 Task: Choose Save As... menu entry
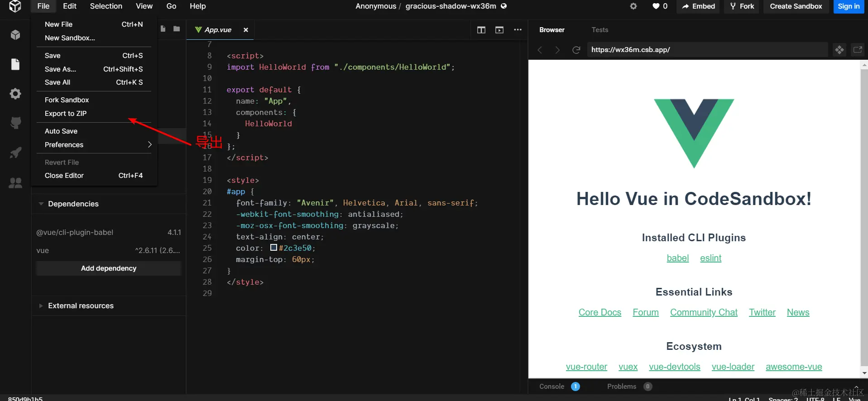point(94,69)
